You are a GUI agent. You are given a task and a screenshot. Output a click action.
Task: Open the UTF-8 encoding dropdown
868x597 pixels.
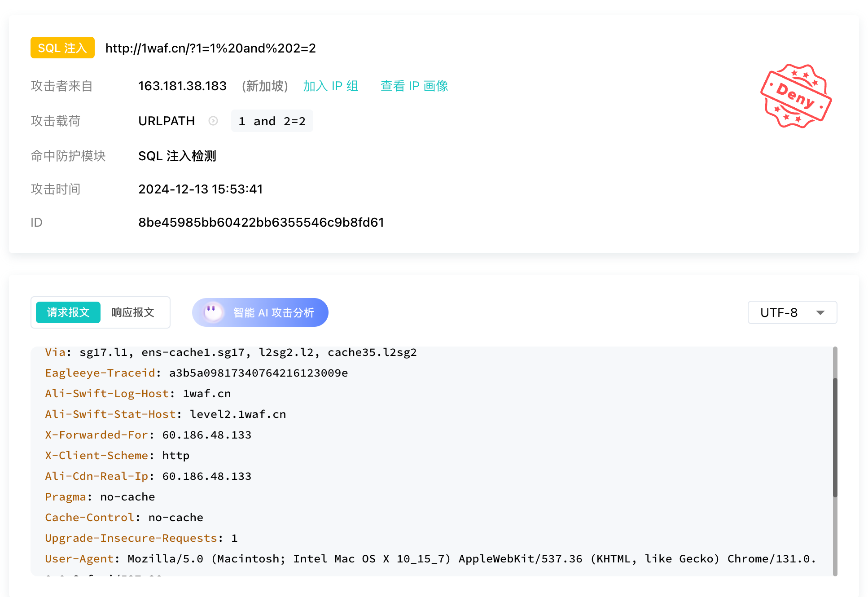click(x=780, y=312)
